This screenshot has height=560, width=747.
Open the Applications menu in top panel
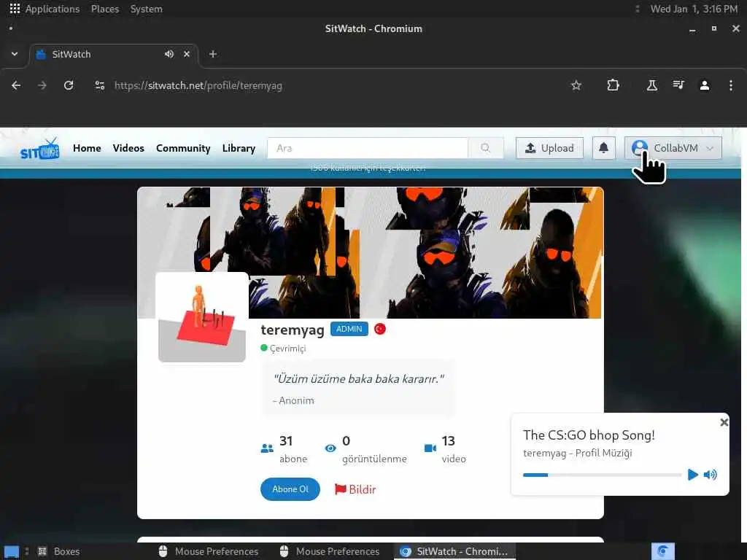coord(44,9)
